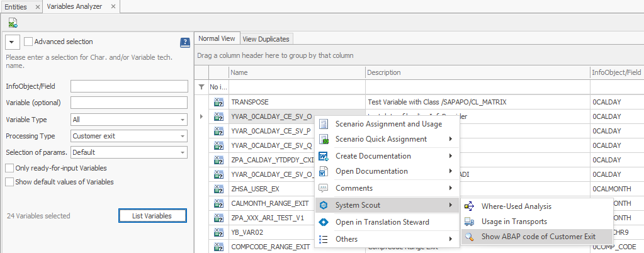Check Only ready-for-input Variables
The height and width of the screenshot is (253, 644).
[x=9, y=168]
